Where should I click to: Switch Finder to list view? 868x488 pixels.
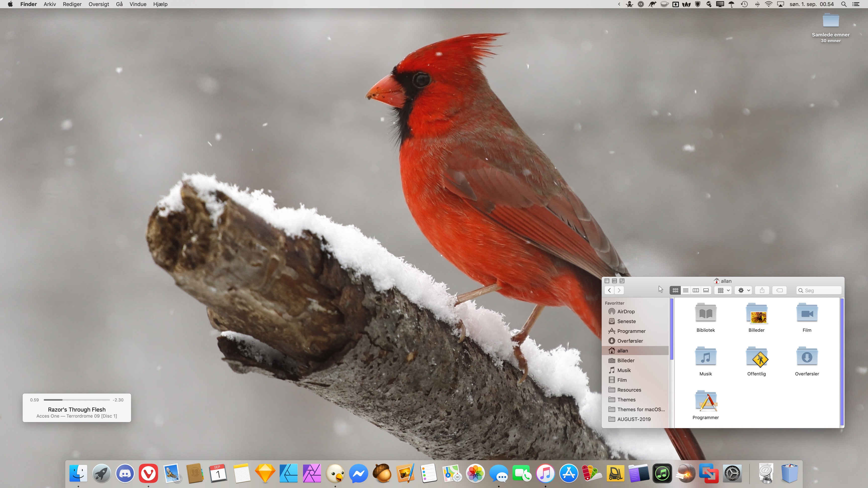pyautogui.click(x=685, y=290)
